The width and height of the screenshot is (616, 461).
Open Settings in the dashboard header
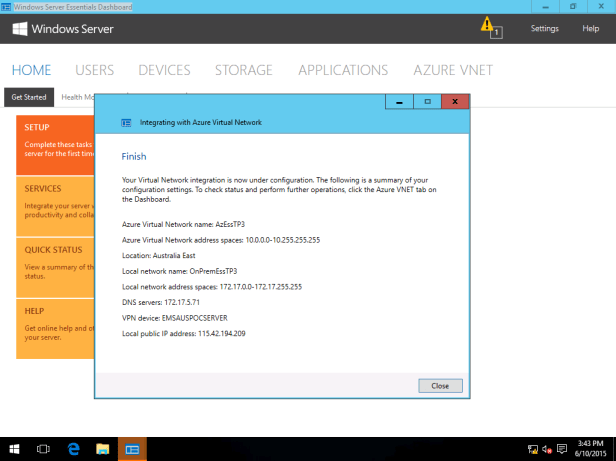pos(544,28)
